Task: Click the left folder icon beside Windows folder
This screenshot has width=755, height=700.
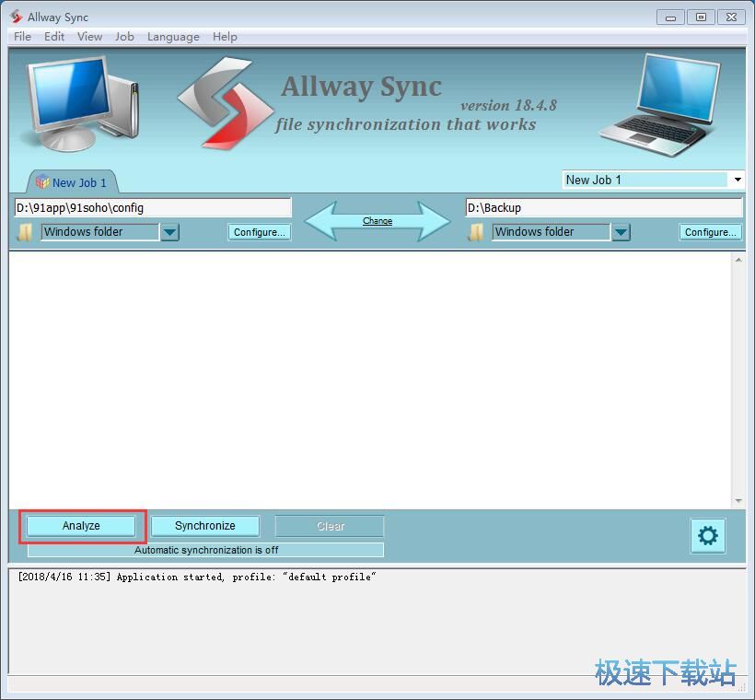Action: 25,232
